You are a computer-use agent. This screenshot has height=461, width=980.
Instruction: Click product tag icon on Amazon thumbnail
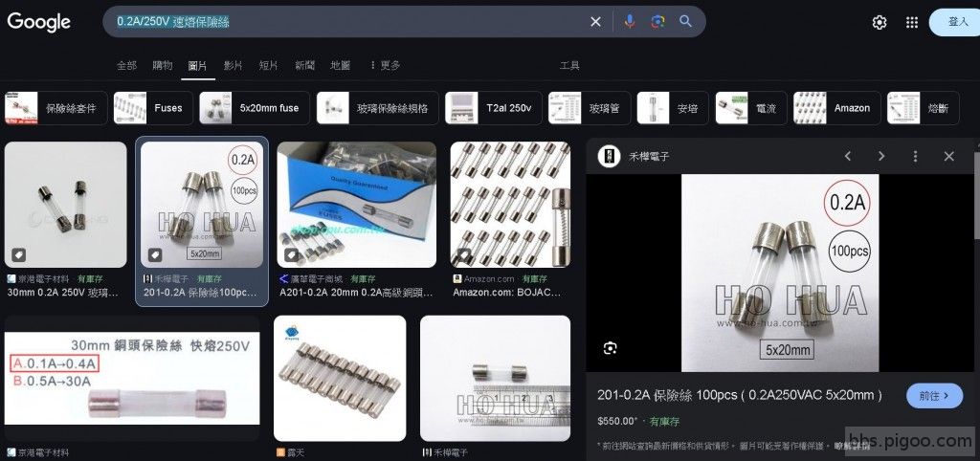[464, 254]
